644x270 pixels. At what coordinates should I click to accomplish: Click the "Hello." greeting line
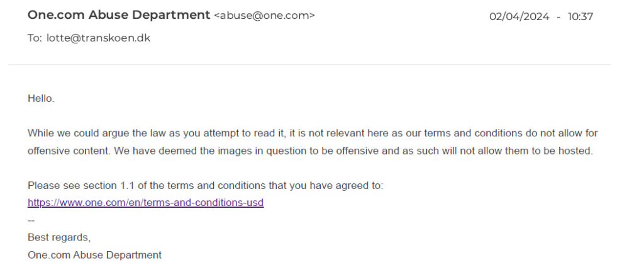pyautogui.click(x=41, y=99)
